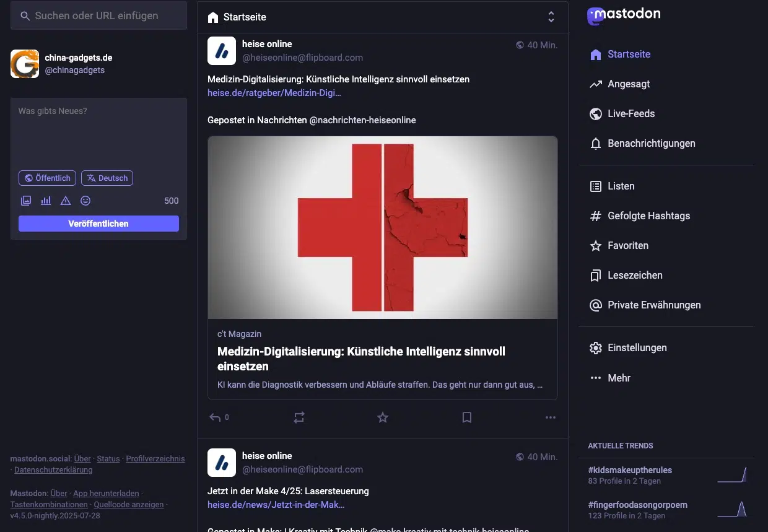Bookmark the Medizin-Digitalisierung post
768x532 pixels.
tap(467, 417)
